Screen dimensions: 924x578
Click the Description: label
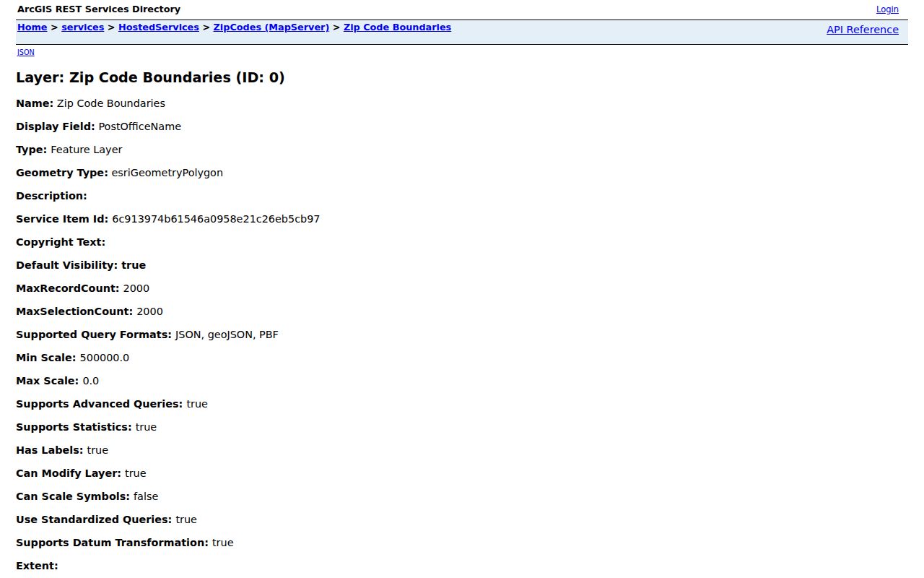pyautogui.click(x=51, y=196)
